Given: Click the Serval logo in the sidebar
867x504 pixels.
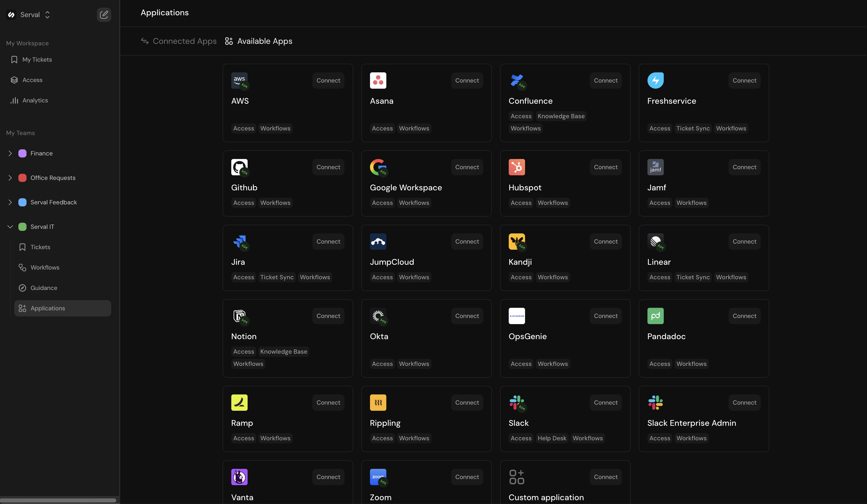Looking at the screenshot, I should (x=11, y=15).
